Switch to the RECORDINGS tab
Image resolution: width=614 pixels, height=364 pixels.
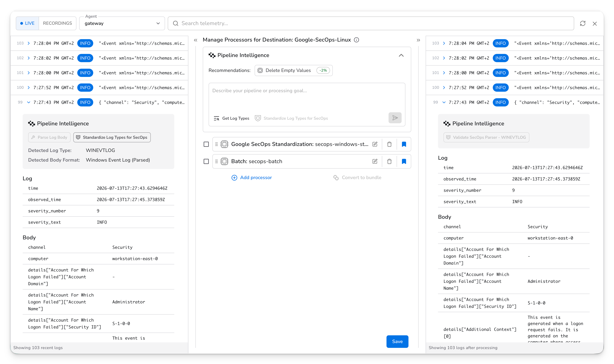click(x=57, y=23)
